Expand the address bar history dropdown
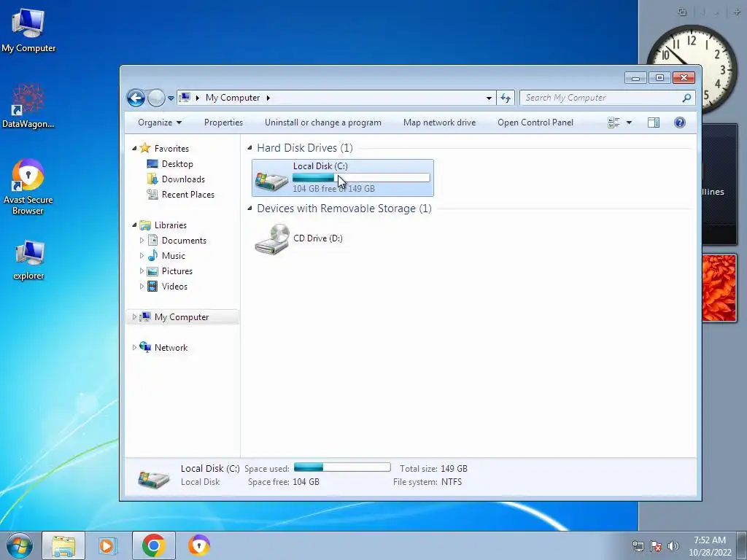747x560 pixels. [x=489, y=98]
